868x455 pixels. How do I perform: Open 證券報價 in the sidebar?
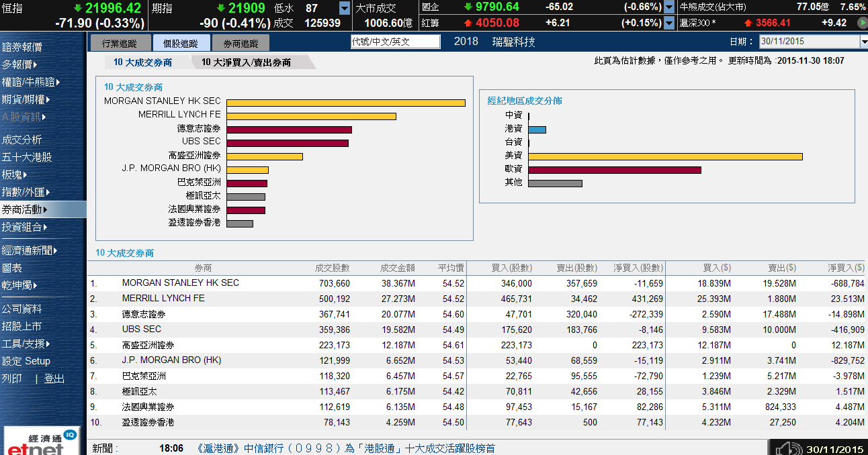pyautogui.click(x=21, y=47)
